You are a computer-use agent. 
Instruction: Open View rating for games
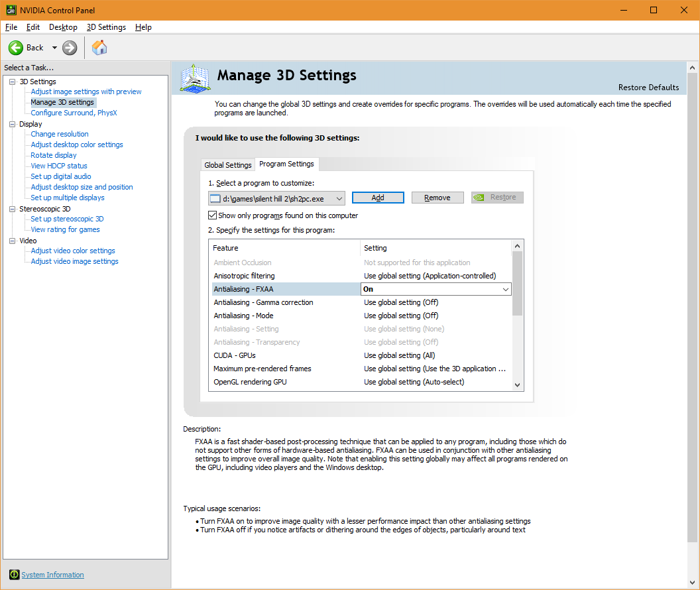point(65,229)
